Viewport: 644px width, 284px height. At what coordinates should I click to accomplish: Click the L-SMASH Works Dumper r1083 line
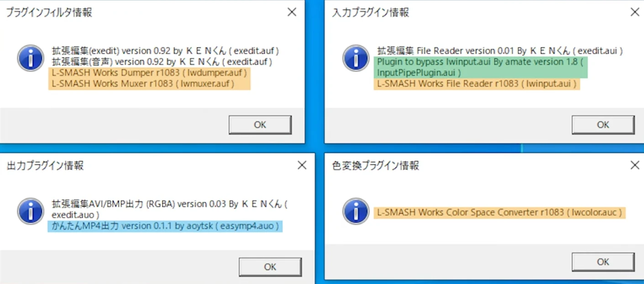click(x=149, y=73)
